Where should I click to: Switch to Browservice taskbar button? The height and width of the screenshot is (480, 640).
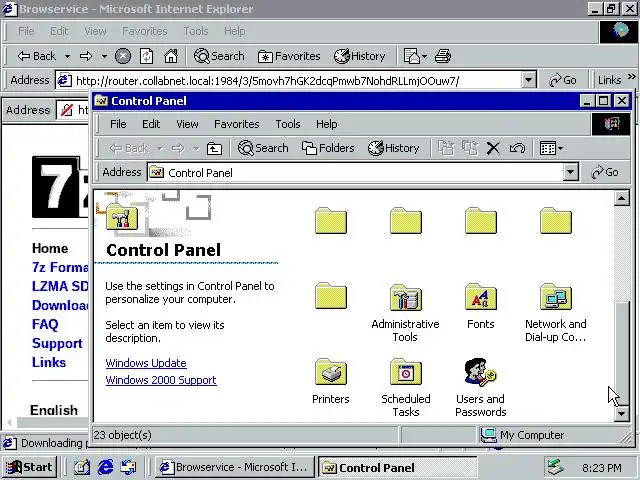point(234,467)
